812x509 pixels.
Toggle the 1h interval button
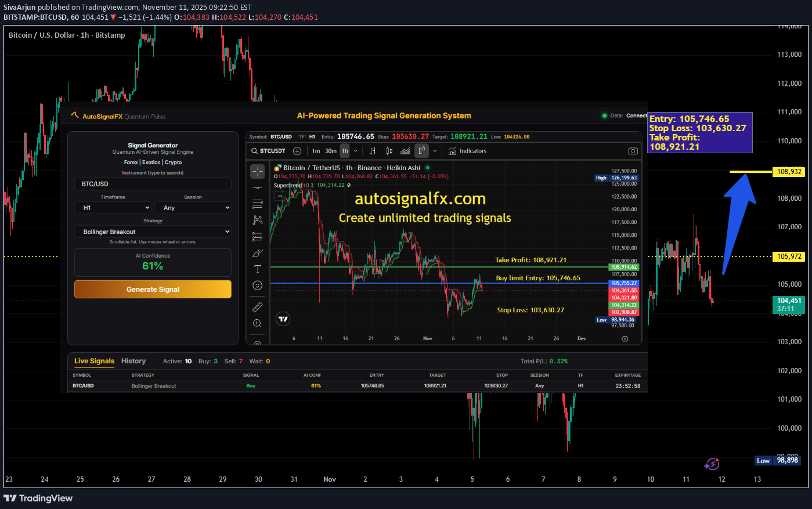click(x=345, y=151)
